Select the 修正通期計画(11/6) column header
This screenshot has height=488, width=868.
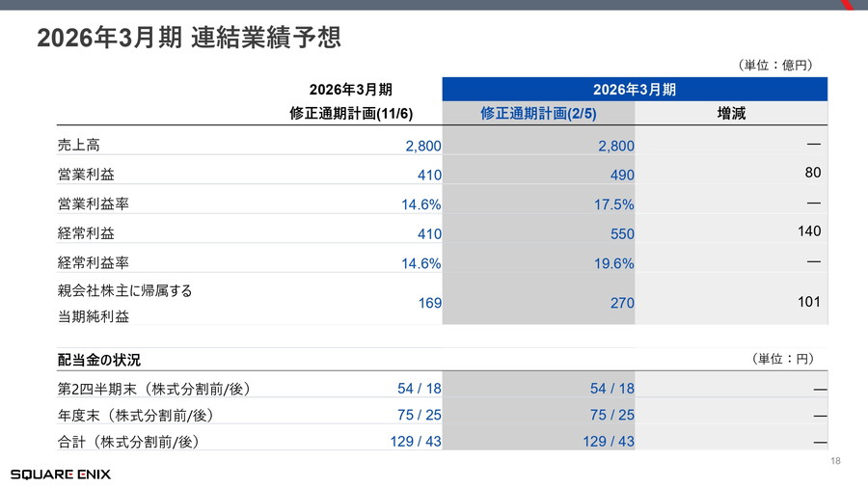(x=351, y=114)
